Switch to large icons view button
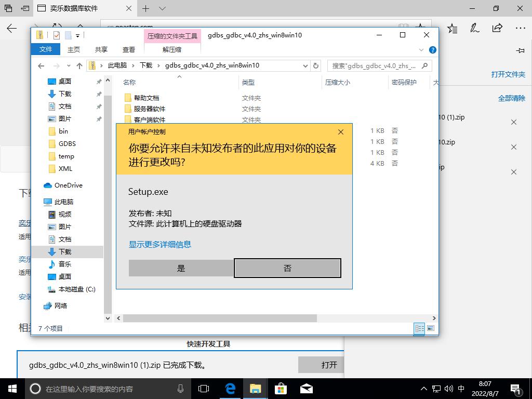Viewport: 532px width, 399px height. click(x=430, y=328)
